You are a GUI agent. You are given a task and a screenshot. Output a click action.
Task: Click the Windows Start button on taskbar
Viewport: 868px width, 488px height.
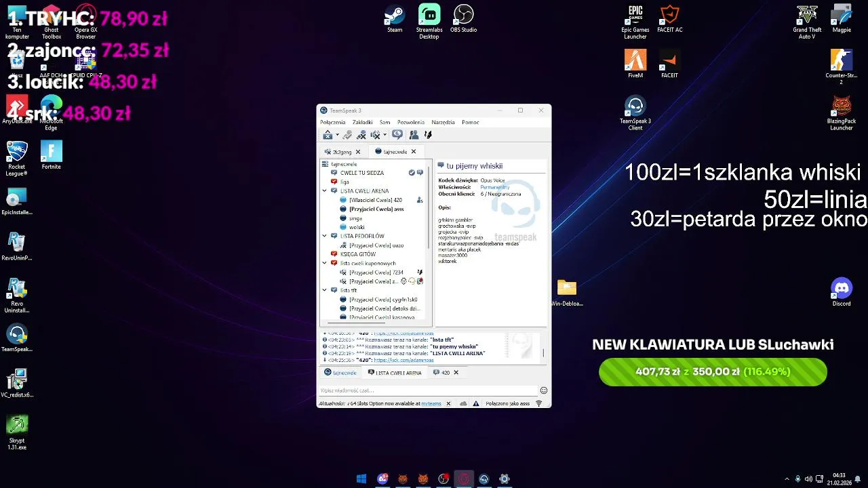click(x=361, y=479)
